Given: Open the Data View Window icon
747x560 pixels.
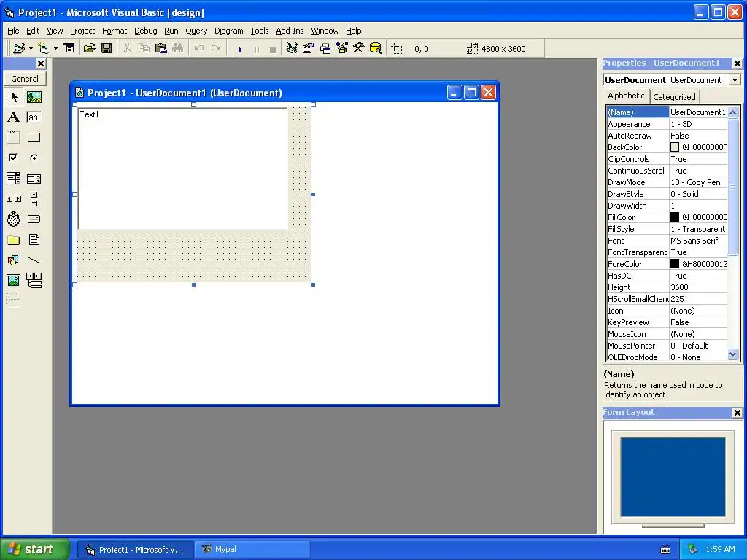Looking at the screenshot, I should click(x=376, y=49).
